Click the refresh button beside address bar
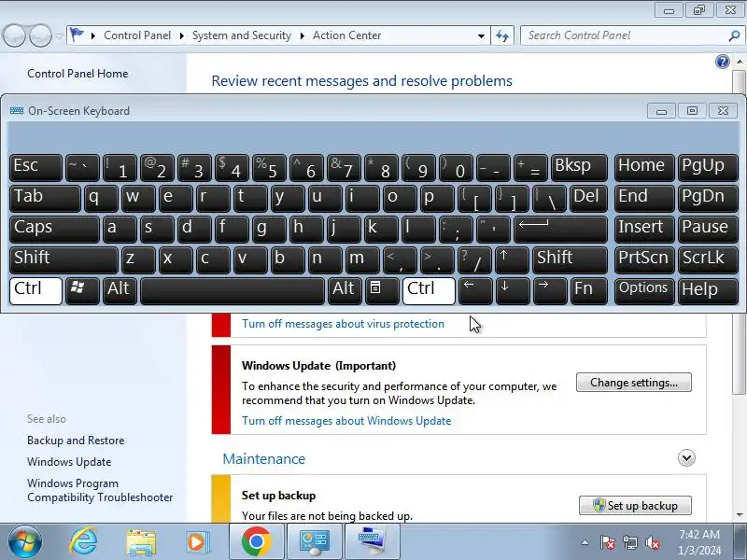 point(502,35)
